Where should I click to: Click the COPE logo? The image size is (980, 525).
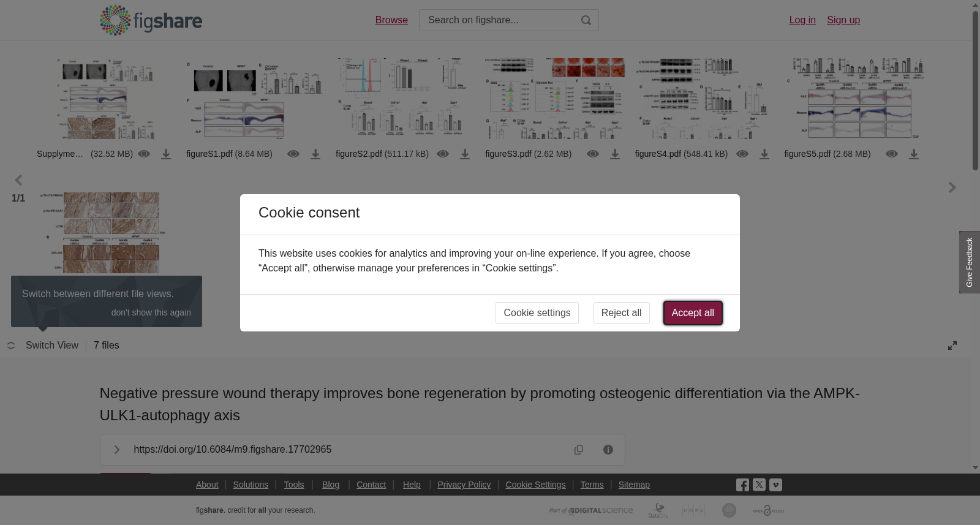(x=693, y=510)
